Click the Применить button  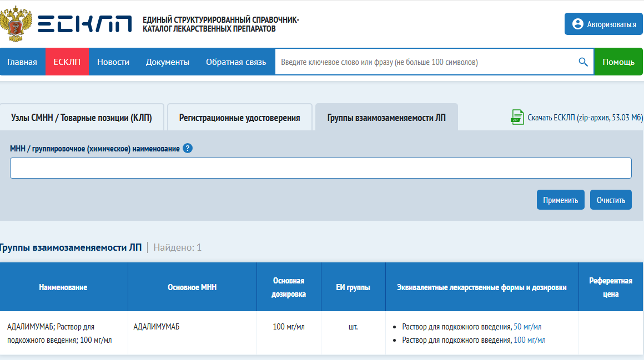[561, 200]
